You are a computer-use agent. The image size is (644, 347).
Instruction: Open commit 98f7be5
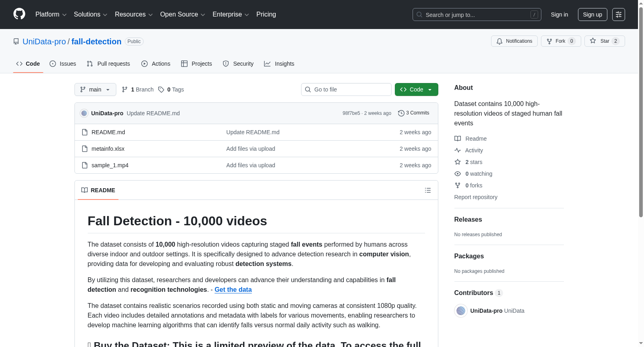coord(351,113)
